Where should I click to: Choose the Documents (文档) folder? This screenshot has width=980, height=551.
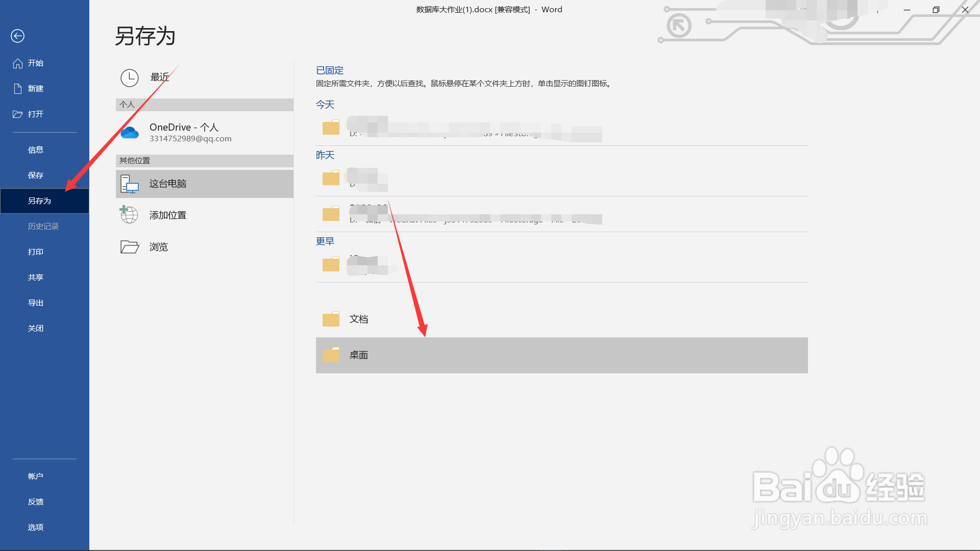point(359,319)
